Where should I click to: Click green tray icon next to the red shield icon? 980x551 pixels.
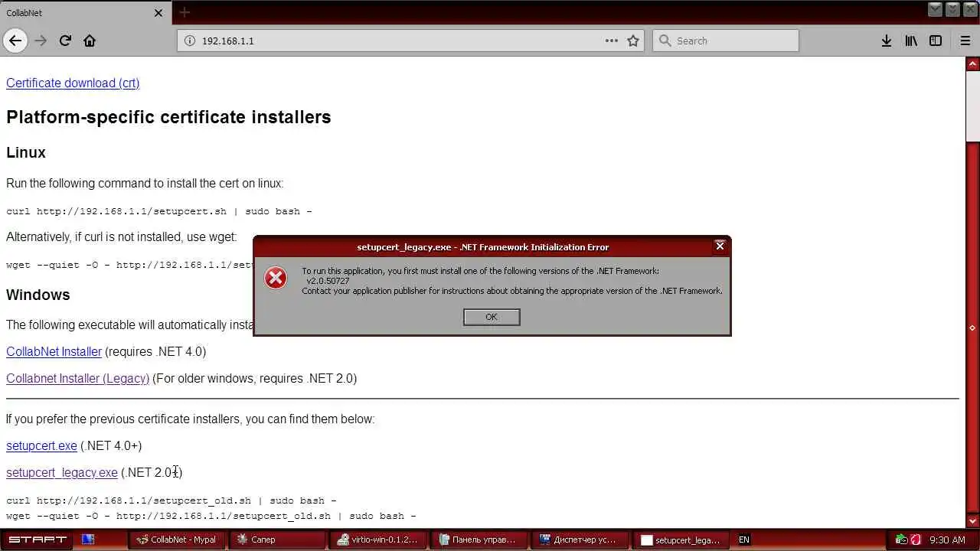pos(901,540)
